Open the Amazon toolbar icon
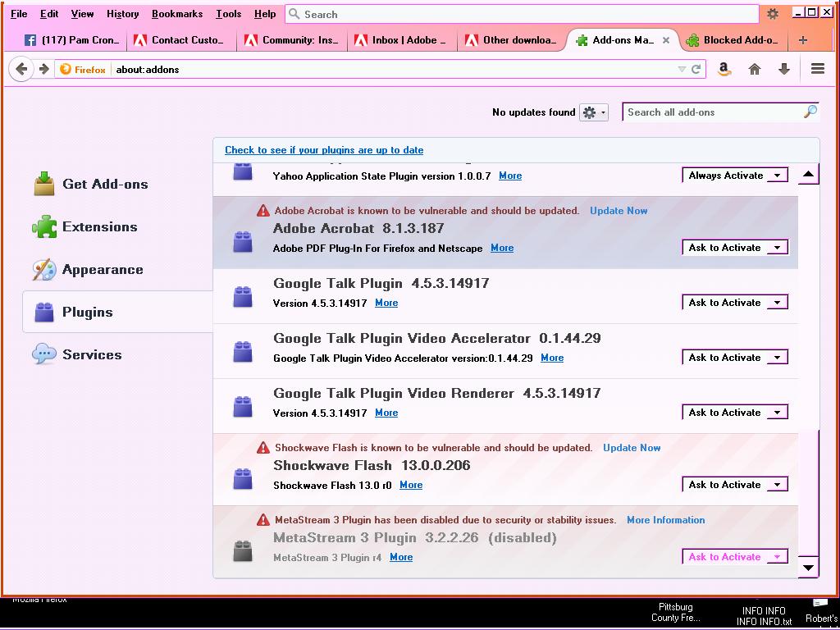Screen dimensions: 840x630 (724, 69)
